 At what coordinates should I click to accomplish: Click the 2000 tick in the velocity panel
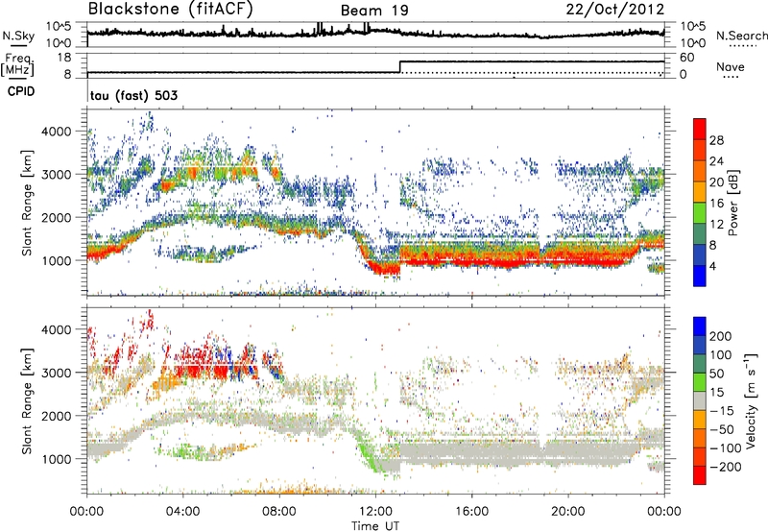point(57,416)
